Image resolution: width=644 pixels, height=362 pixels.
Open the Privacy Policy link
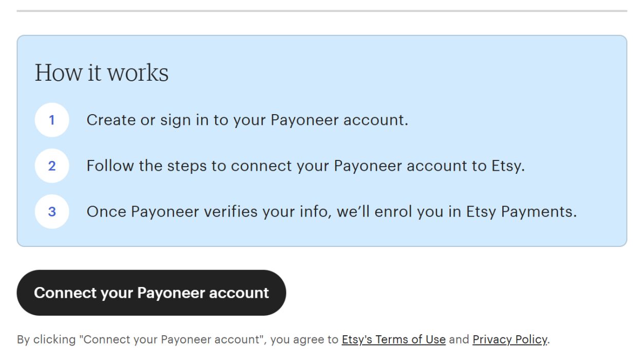click(510, 340)
